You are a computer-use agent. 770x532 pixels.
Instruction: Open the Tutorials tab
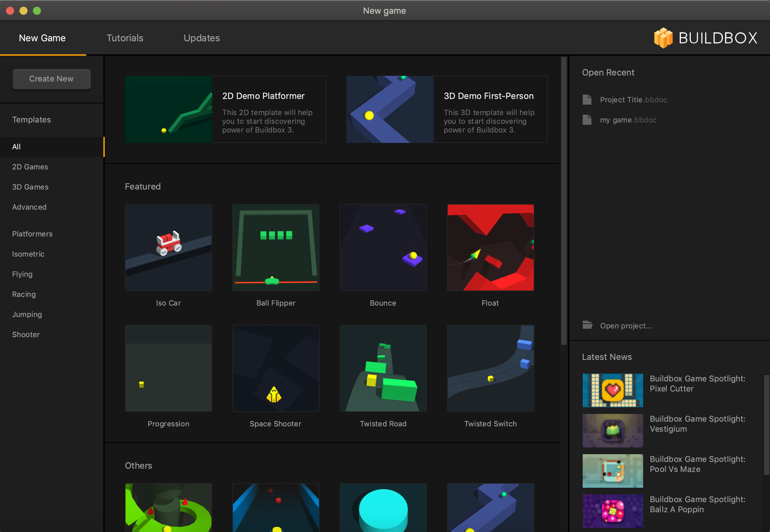[x=125, y=38]
